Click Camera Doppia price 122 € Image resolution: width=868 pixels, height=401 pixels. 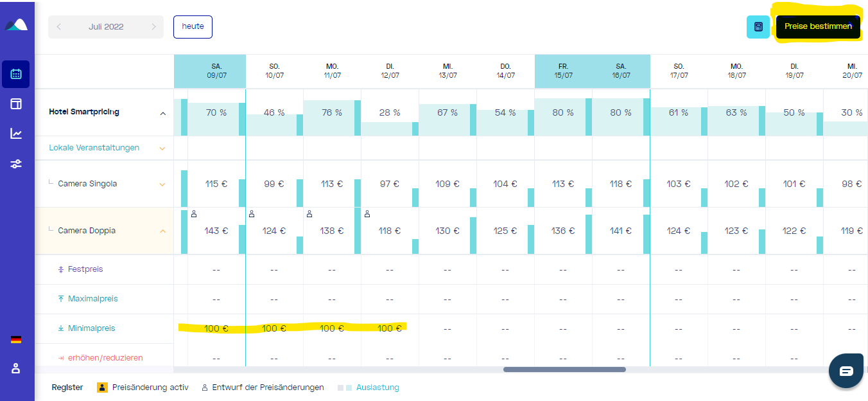coord(794,231)
